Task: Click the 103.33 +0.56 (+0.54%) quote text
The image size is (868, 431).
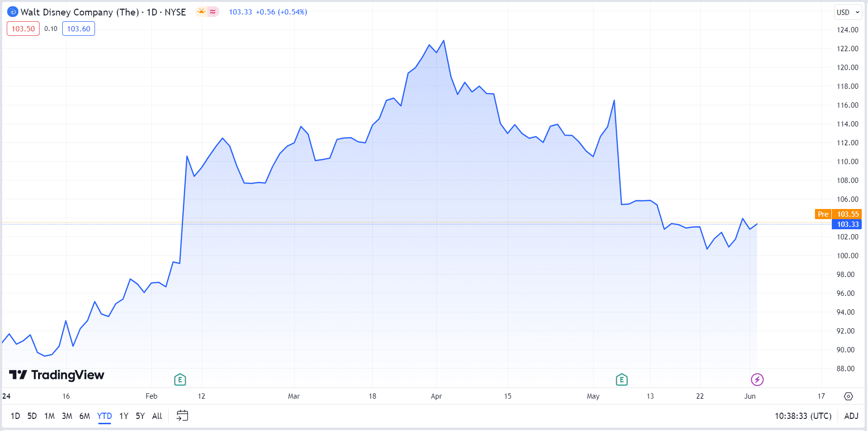Action: (x=268, y=12)
